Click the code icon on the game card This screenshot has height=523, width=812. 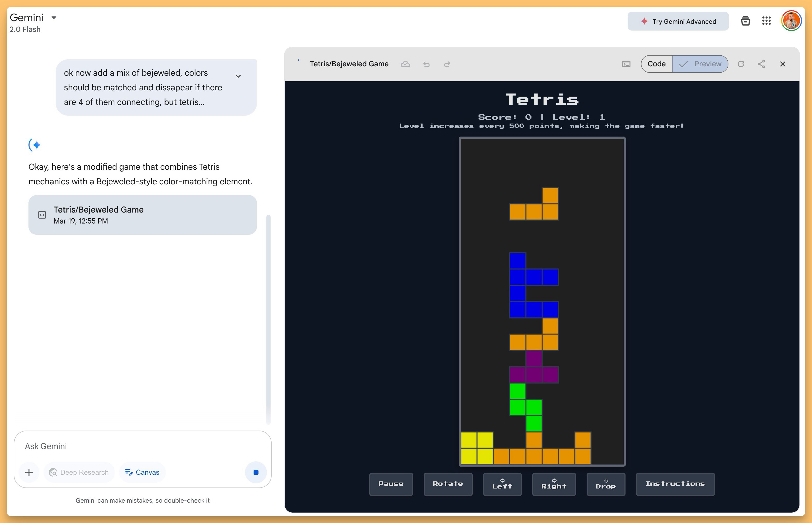pyautogui.click(x=42, y=215)
